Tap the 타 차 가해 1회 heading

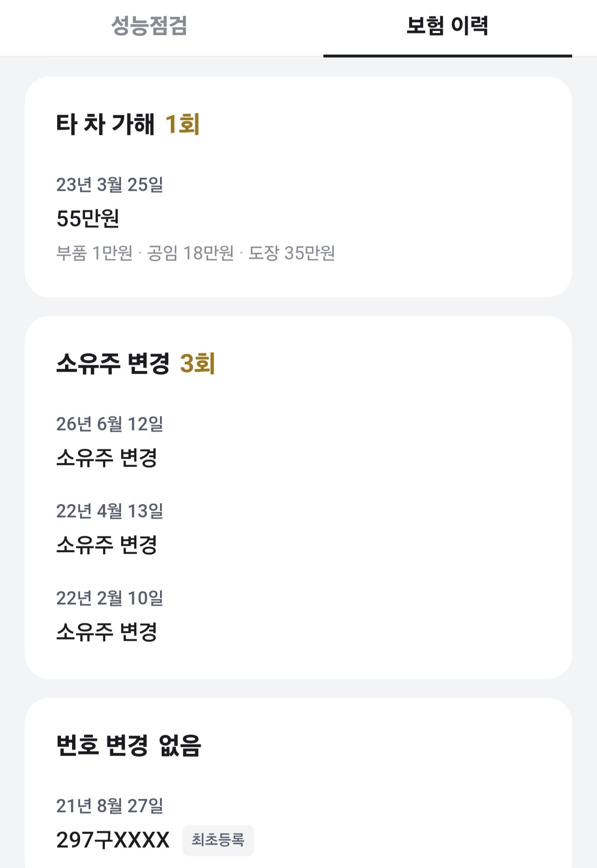click(128, 124)
